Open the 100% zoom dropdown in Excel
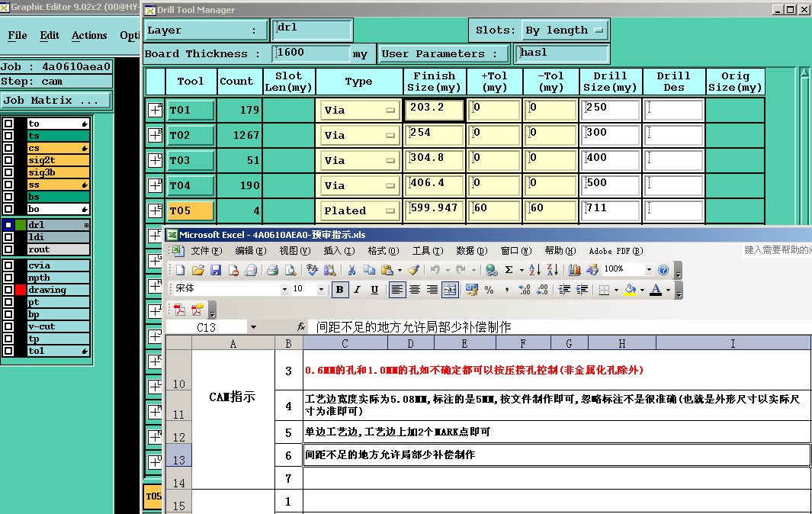Image resolution: width=812 pixels, height=514 pixels. click(x=649, y=269)
